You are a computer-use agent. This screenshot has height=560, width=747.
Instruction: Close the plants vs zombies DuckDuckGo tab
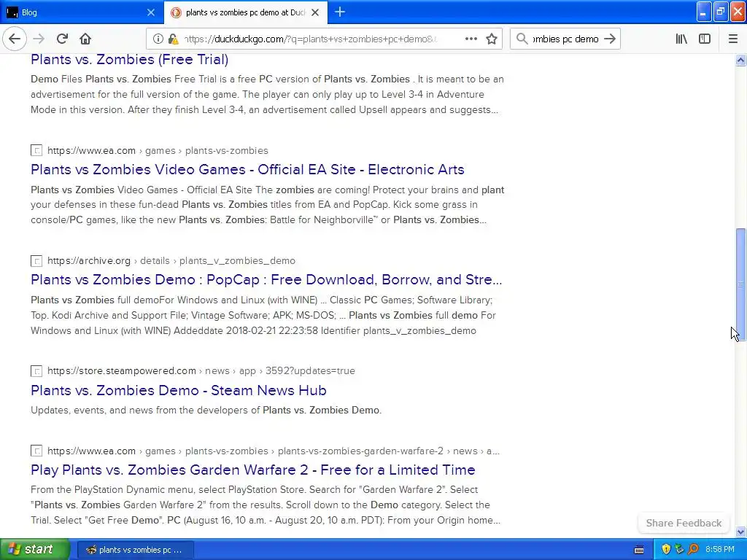pyautogui.click(x=315, y=12)
